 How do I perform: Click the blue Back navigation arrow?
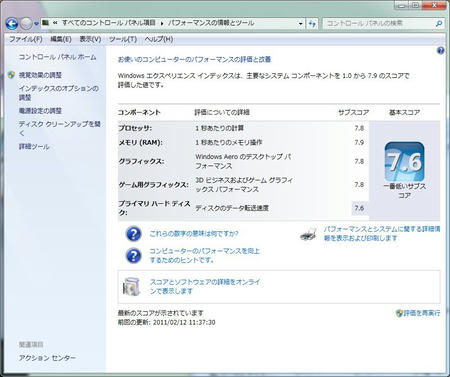pyautogui.click(x=12, y=23)
